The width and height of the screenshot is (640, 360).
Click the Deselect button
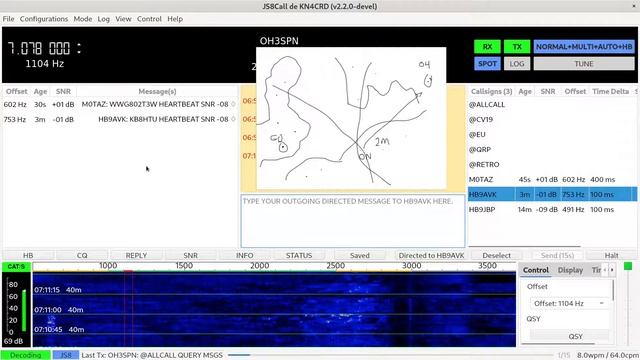[496, 255]
